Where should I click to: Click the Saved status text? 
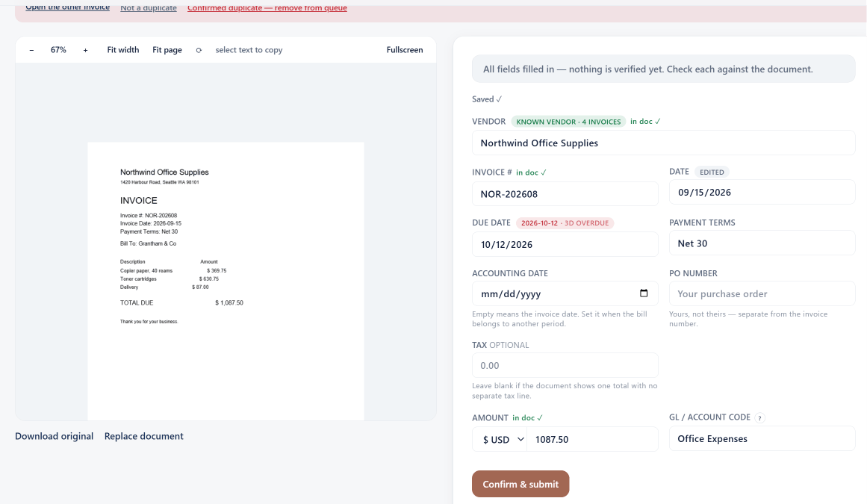tap(487, 99)
